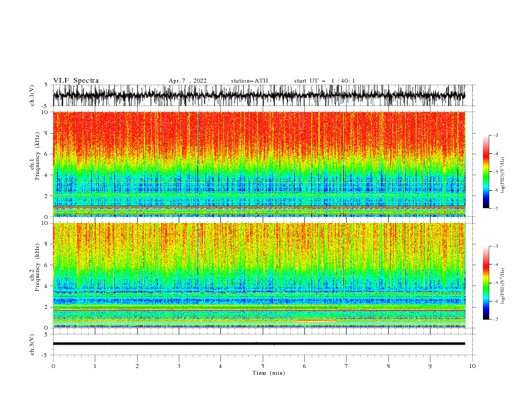Click the "-3" tick on upper colorbar
The height and width of the screenshot is (411, 532).
coord(495,135)
